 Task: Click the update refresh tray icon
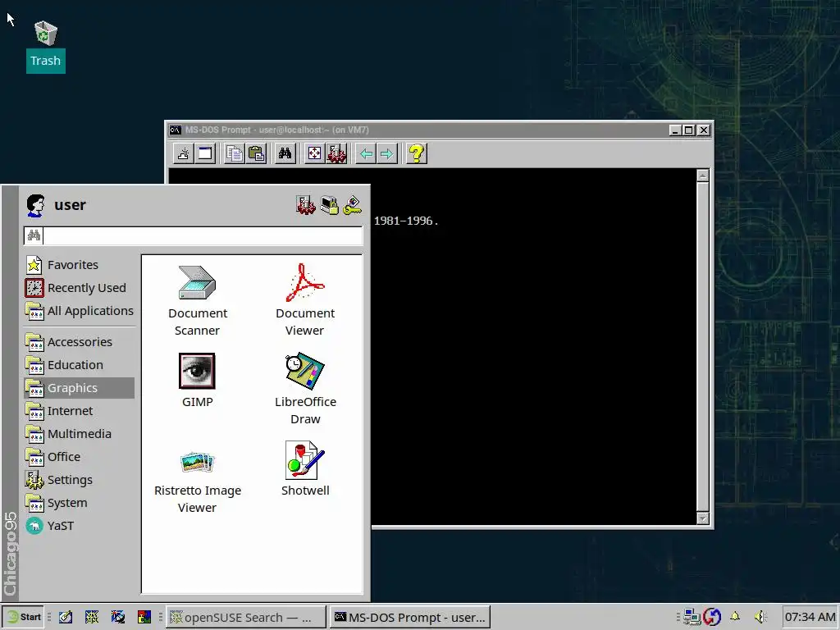[x=712, y=617]
